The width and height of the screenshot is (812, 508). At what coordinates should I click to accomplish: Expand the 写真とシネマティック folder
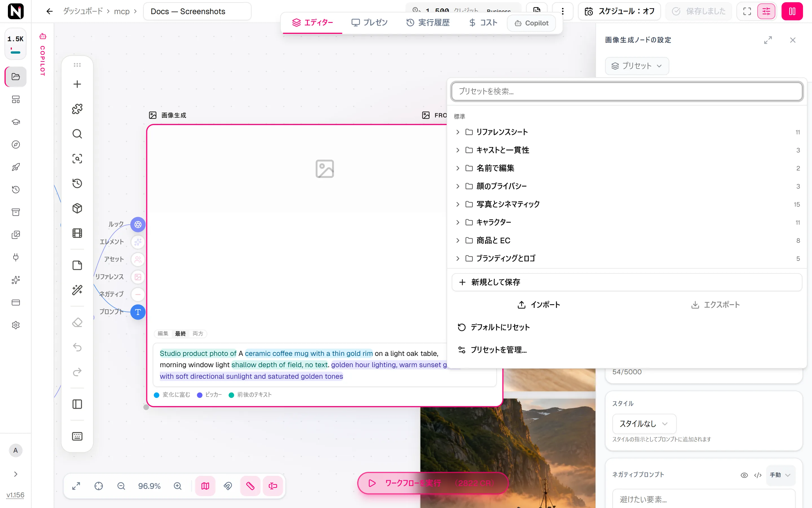click(626, 204)
